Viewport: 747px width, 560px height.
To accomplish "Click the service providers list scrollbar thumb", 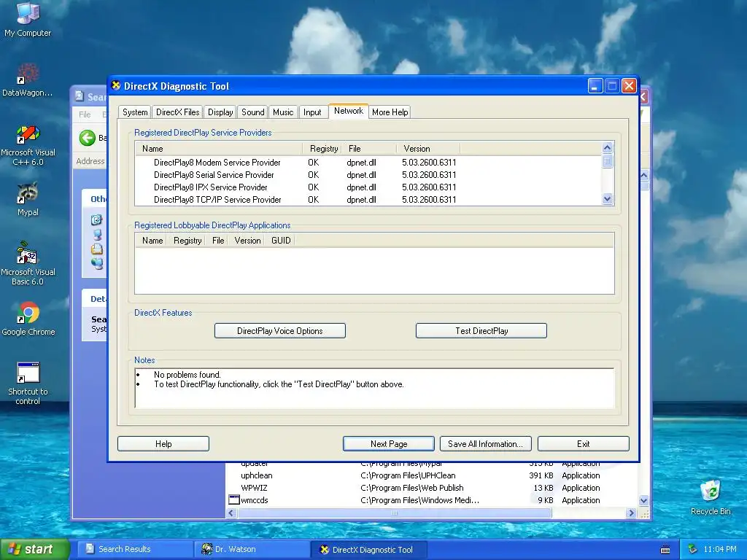I will pos(607,161).
